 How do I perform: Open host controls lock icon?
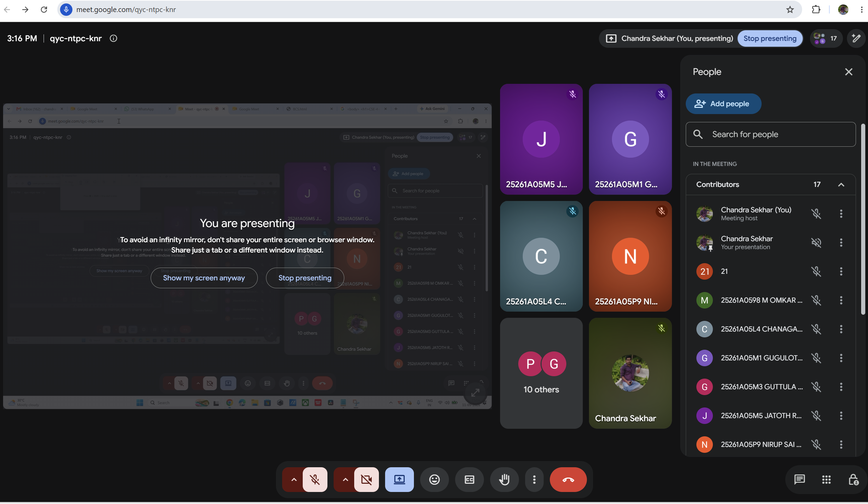[x=853, y=480]
